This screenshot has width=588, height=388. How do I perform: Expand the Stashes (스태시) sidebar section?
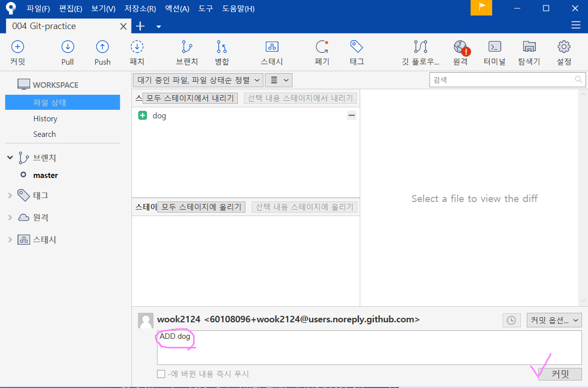click(10, 240)
